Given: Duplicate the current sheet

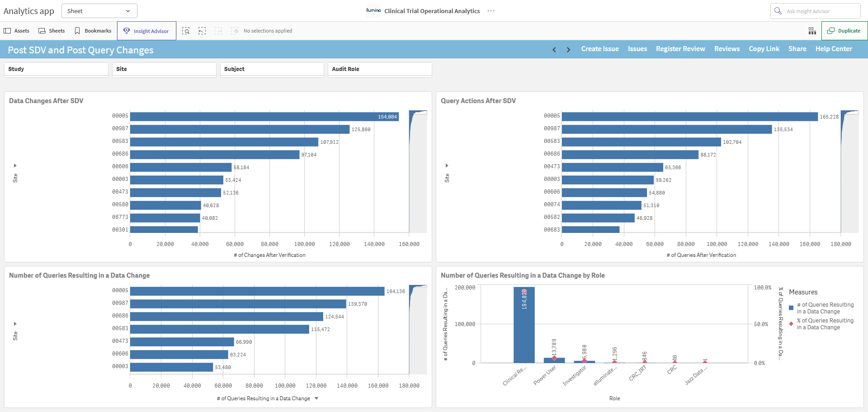Looking at the screenshot, I should [x=844, y=31].
